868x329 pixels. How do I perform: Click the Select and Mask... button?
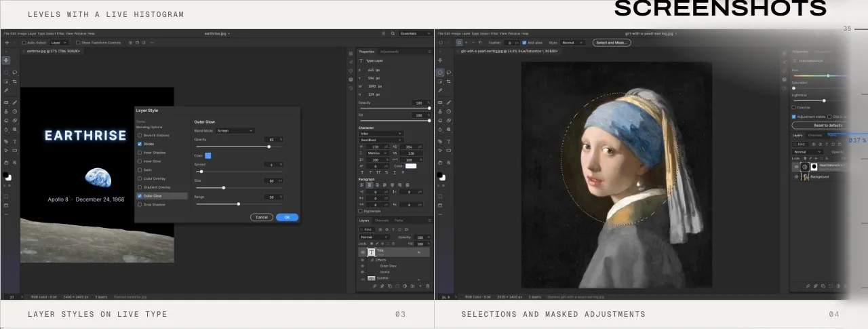pos(612,43)
